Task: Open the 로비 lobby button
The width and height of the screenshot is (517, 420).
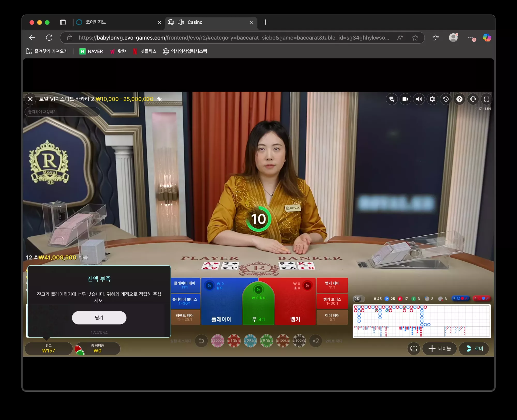Action: [474, 349]
